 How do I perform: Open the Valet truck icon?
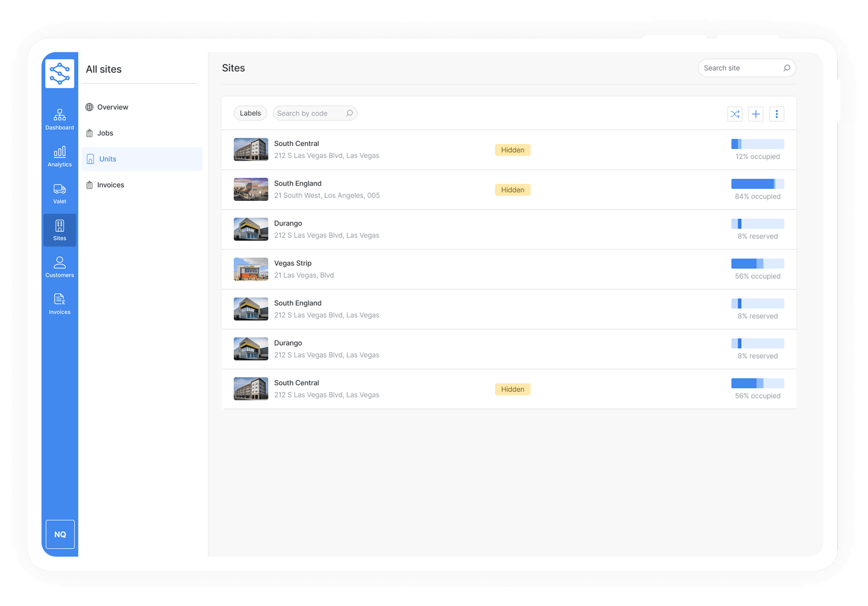[x=60, y=193]
